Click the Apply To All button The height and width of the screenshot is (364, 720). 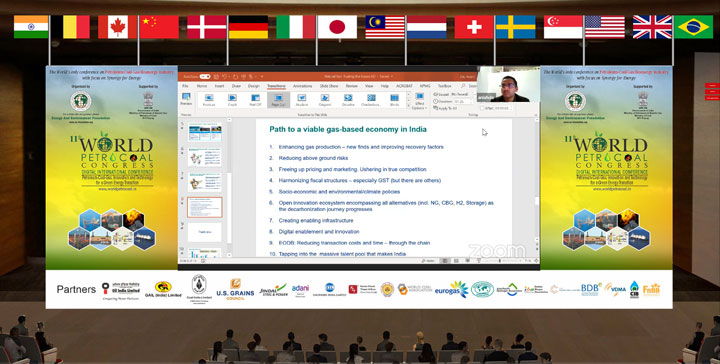(445, 108)
